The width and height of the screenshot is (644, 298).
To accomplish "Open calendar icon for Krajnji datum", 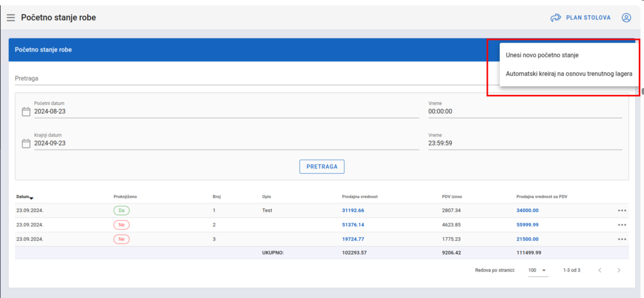I will click(x=26, y=143).
